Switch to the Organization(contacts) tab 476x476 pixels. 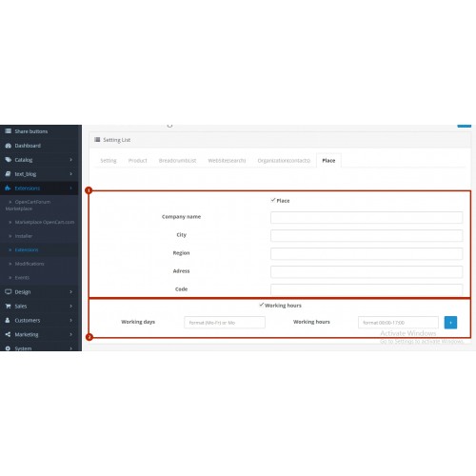pyautogui.click(x=284, y=161)
